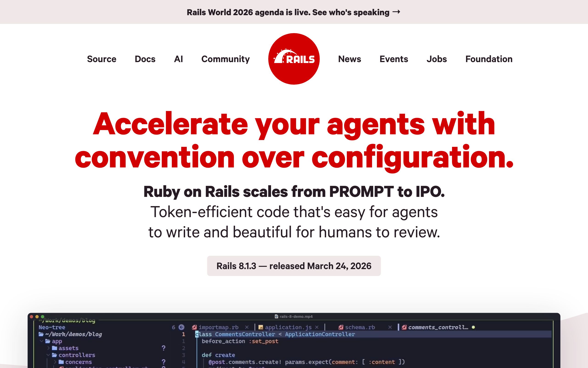Click the class CommentsController code line

tap(275, 334)
